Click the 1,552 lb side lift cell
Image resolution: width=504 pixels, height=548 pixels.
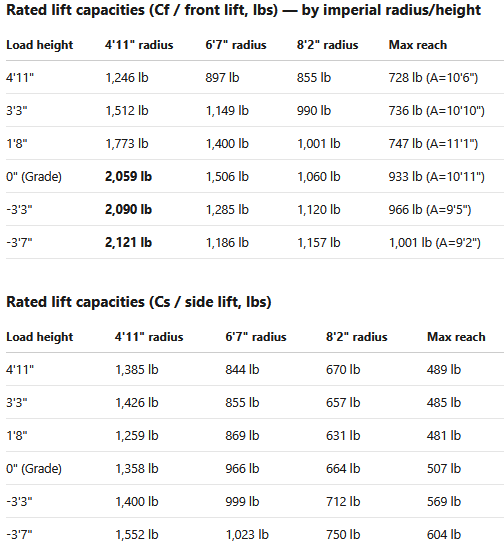coord(137,535)
